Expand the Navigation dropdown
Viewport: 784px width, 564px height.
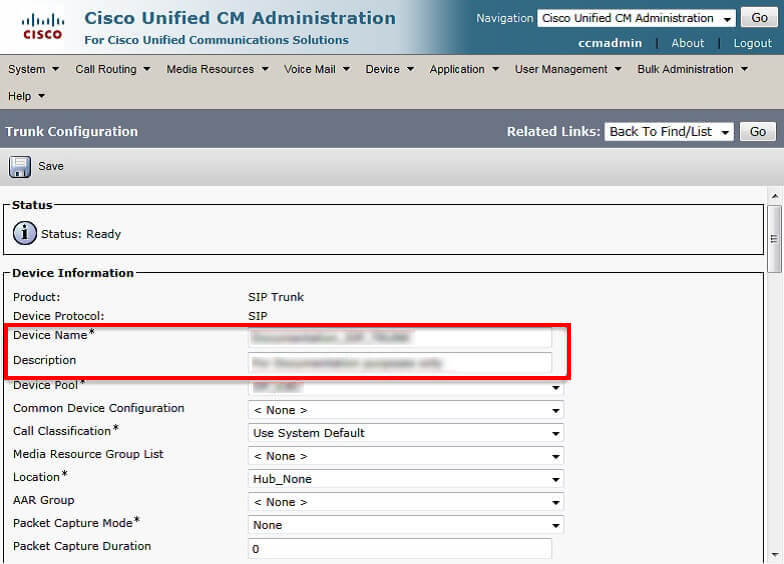click(x=636, y=18)
